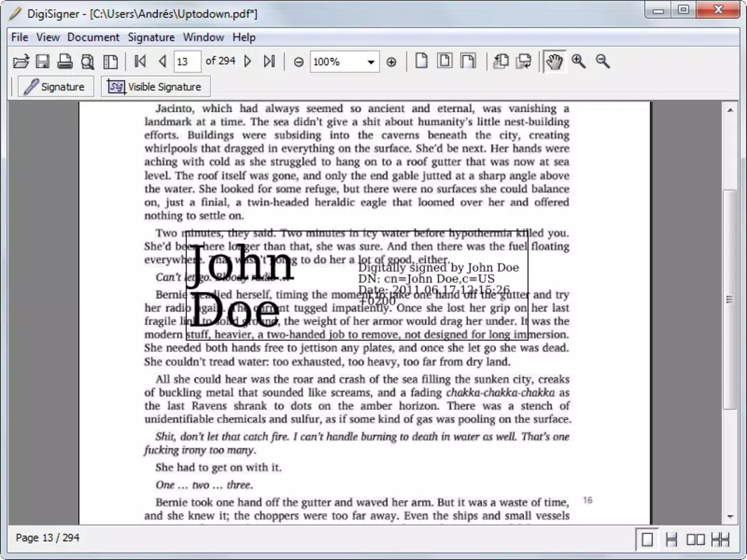Click the minus zoom-out button beside 100%
This screenshot has width=747, height=560.
pos(299,62)
